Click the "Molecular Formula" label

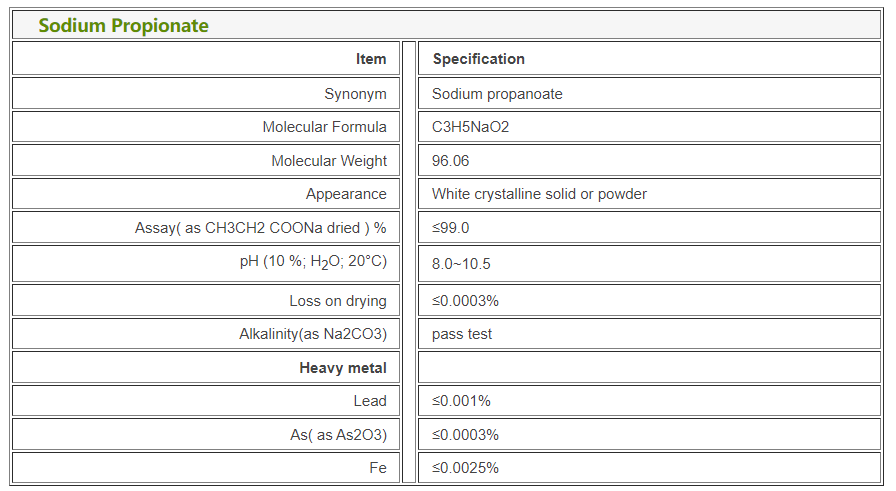click(x=324, y=127)
